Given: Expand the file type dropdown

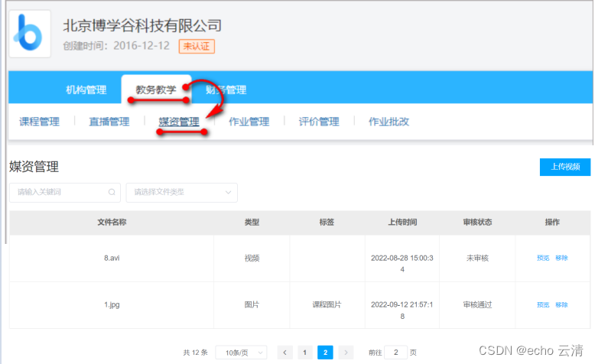Looking at the screenshot, I should tap(182, 193).
